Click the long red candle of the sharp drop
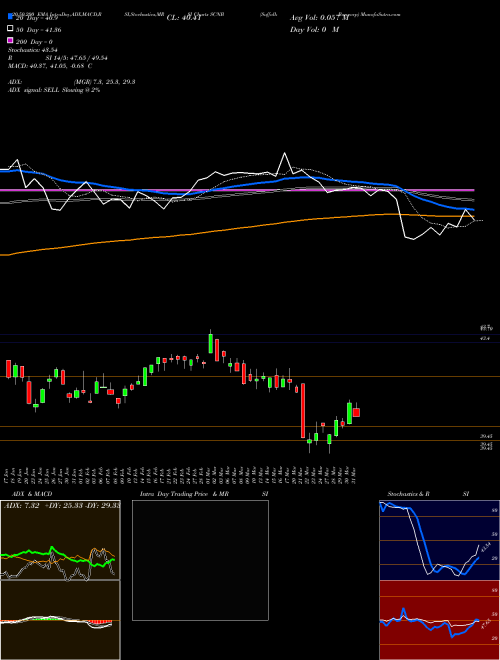The height and width of the screenshot is (660, 500). pyautogui.click(x=303, y=410)
